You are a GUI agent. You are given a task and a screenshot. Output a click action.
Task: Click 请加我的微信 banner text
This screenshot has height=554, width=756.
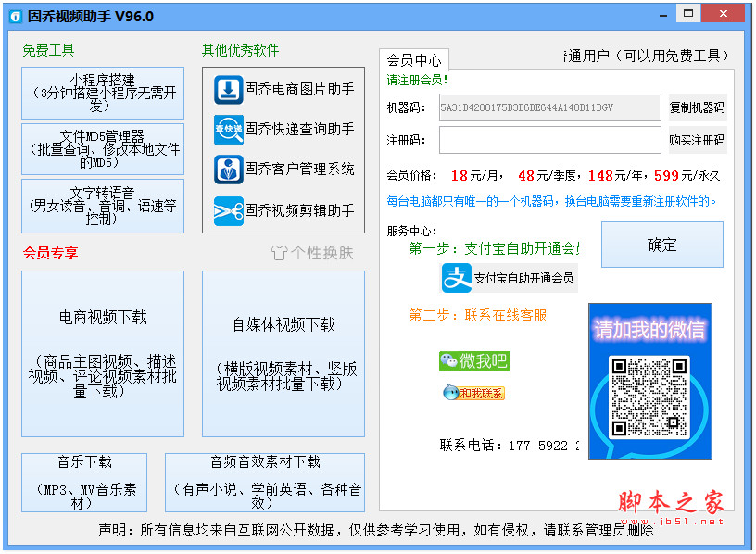coord(649,331)
